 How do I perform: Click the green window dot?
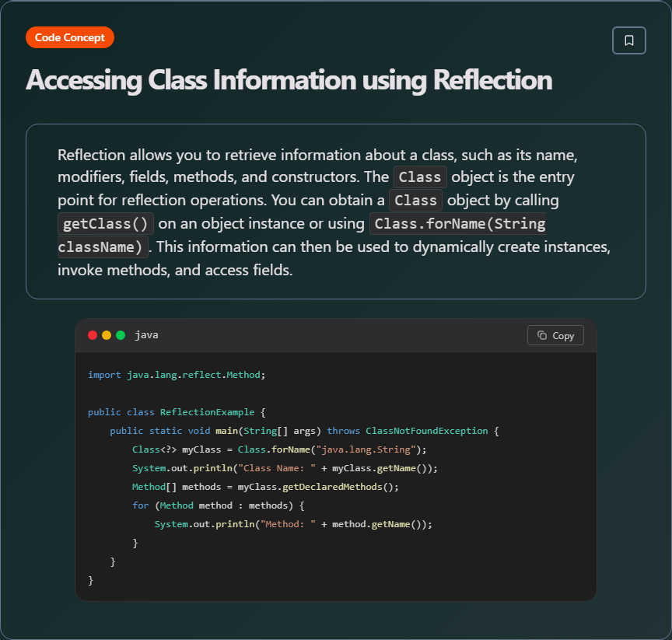click(x=121, y=335)
